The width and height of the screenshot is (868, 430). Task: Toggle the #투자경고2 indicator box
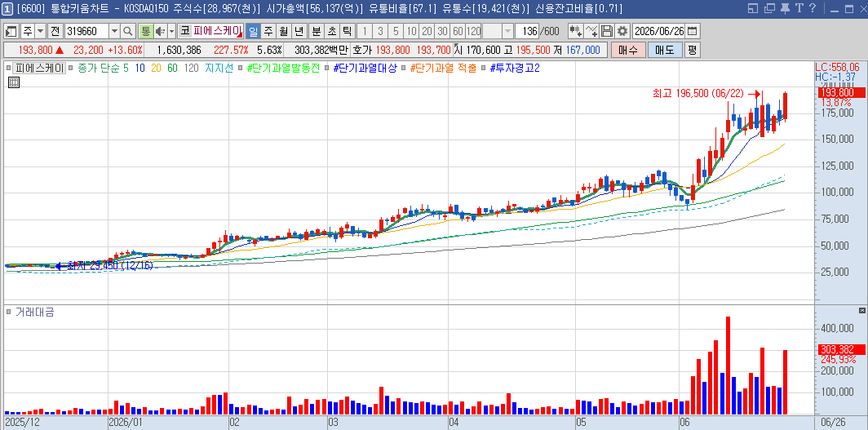(x=484, y=69)
